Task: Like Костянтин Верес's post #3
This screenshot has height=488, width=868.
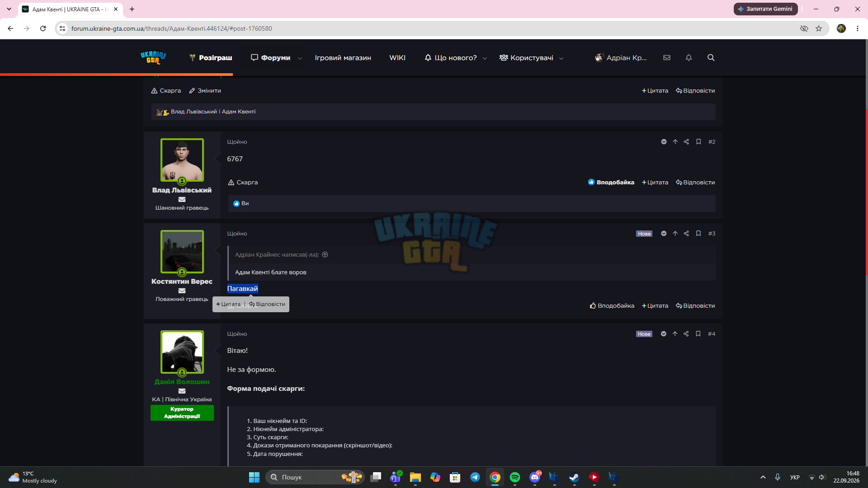Action: coord(612,306)
